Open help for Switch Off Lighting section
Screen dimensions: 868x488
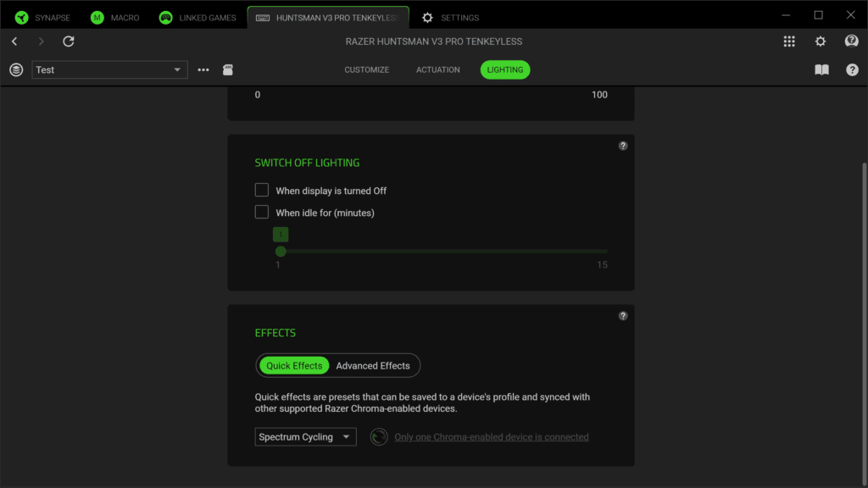(623, 146)
